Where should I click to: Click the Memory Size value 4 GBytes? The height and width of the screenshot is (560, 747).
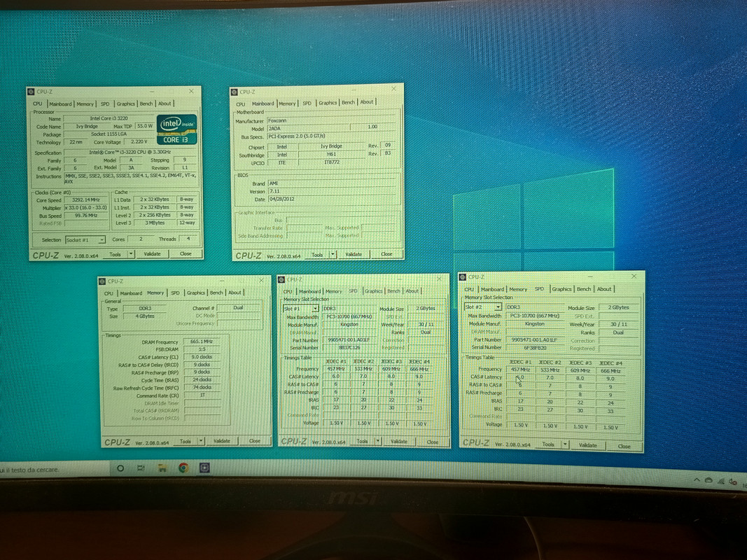(145, 316)
